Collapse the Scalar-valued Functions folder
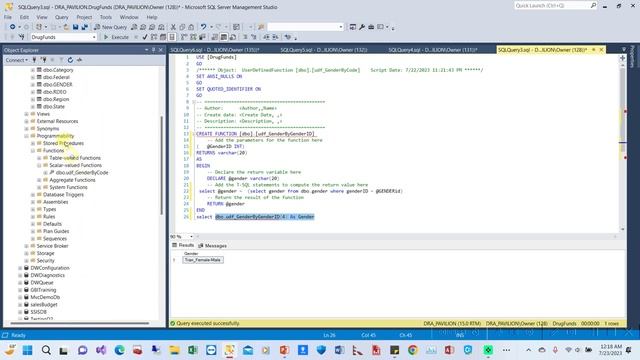 tap(40, 165)
